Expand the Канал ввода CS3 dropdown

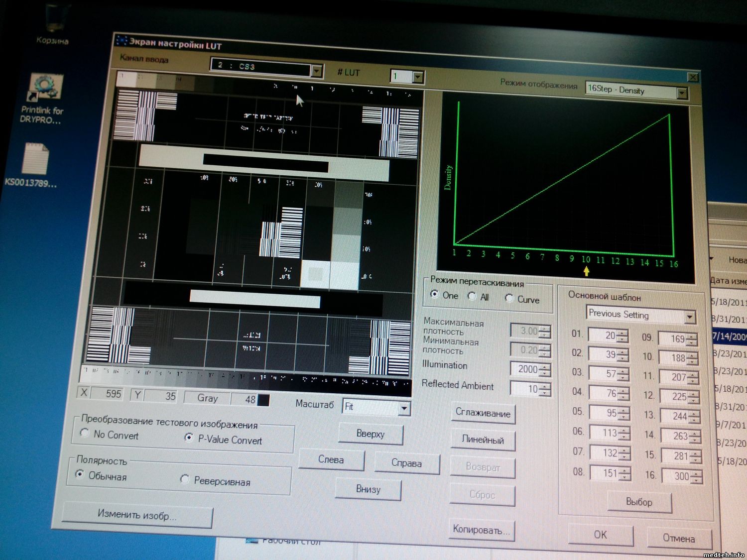pyautogui.click(x=317, y=71)
